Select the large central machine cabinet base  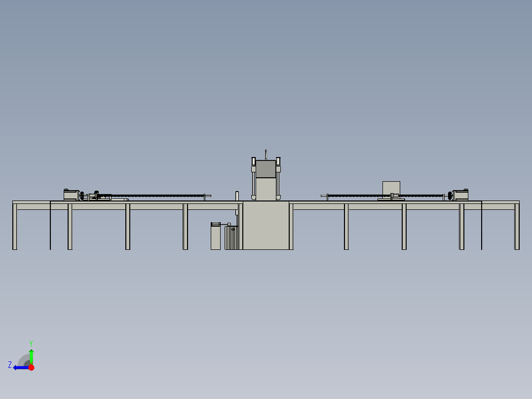pyautogui.click(x=266, y=226)
